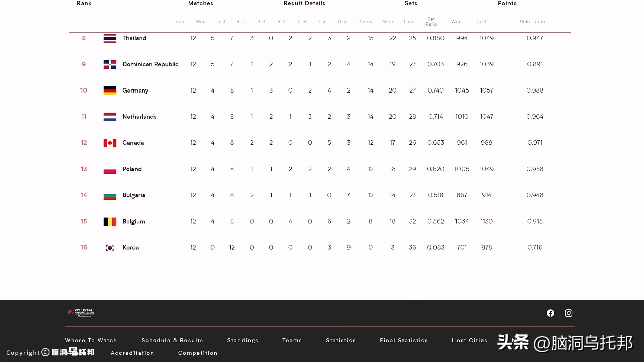Click the Dominican Republic flag icon

coord(110,64)
